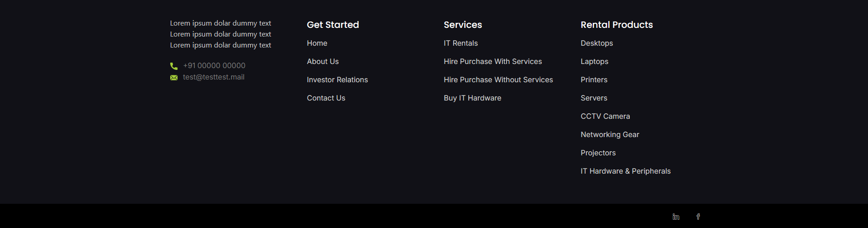Click the Buy IT Hardware link

tap(472, 98)
